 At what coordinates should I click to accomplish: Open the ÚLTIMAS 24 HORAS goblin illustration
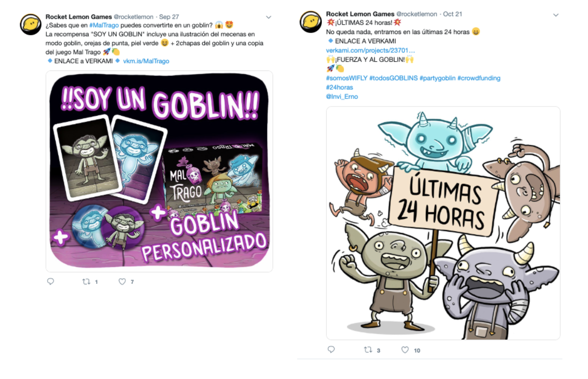[443, 223]
